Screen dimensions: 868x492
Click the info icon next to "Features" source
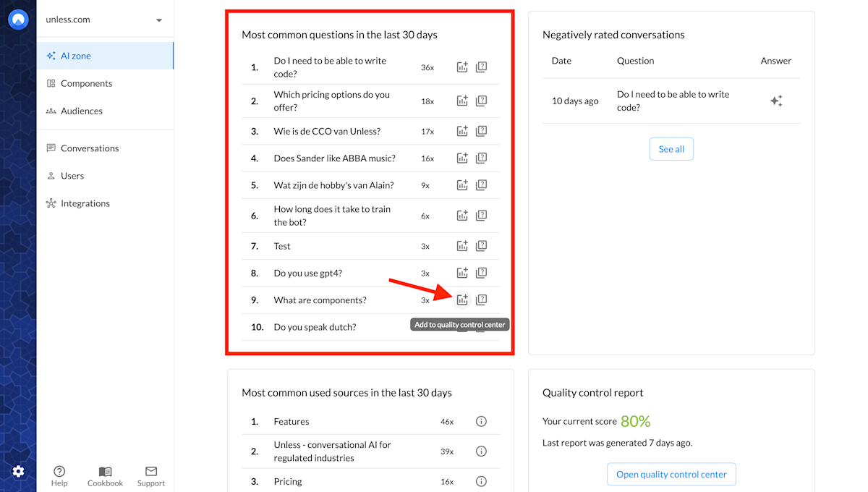[x=481, y=421]
